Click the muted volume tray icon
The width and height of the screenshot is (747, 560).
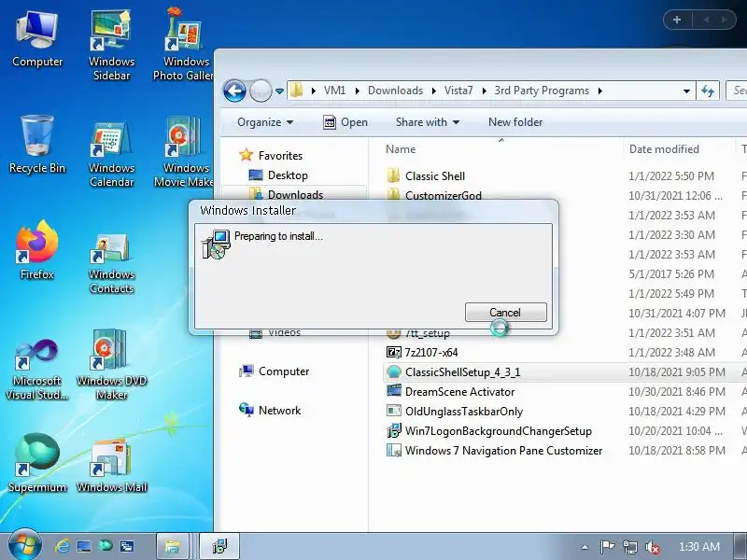click(652, 547)
